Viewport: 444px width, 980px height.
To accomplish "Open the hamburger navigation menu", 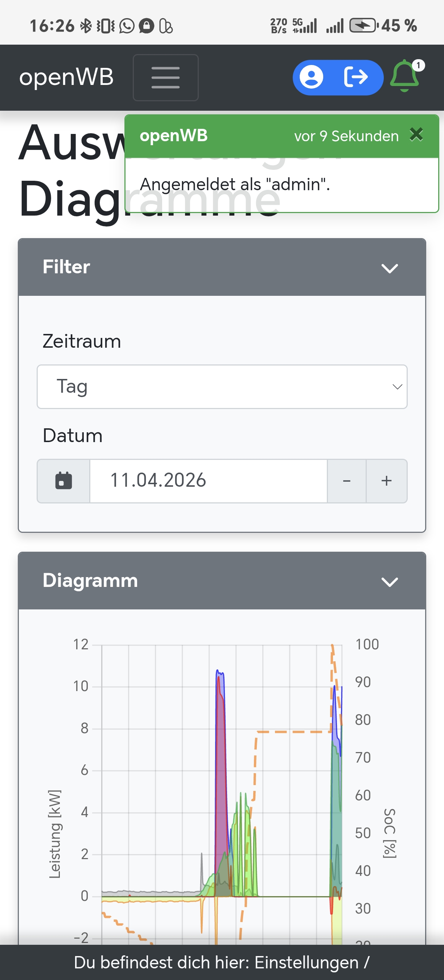I will pos(165,78).
